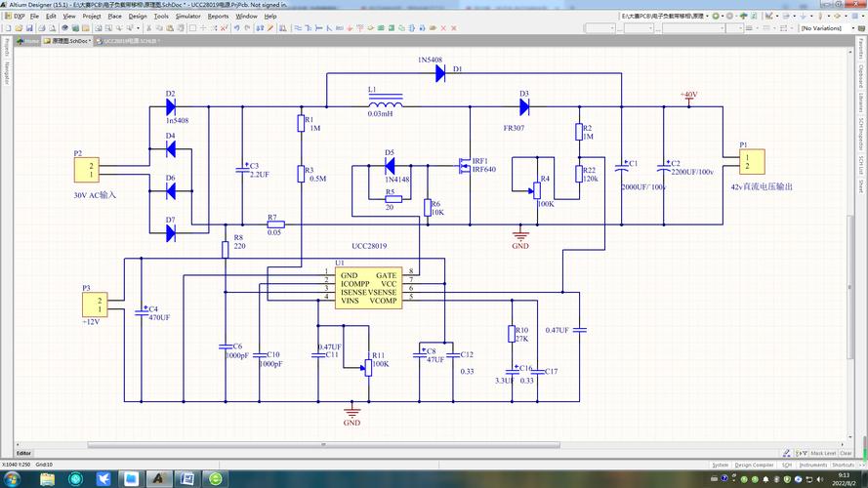Click the Mask Level button
This screenshot has width=868, height=488.
[822, 453]
